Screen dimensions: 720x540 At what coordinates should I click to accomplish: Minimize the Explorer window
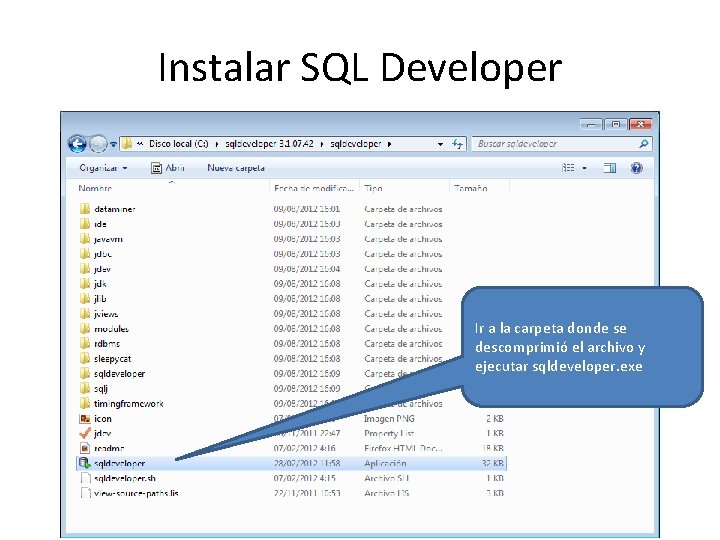[x=591, y=124]
